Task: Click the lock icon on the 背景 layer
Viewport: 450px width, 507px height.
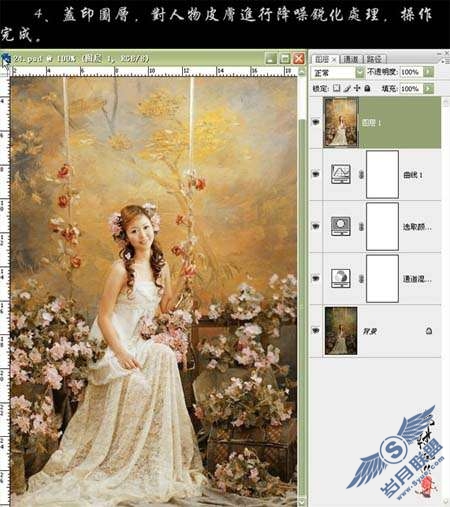Action: click(429, 331)
